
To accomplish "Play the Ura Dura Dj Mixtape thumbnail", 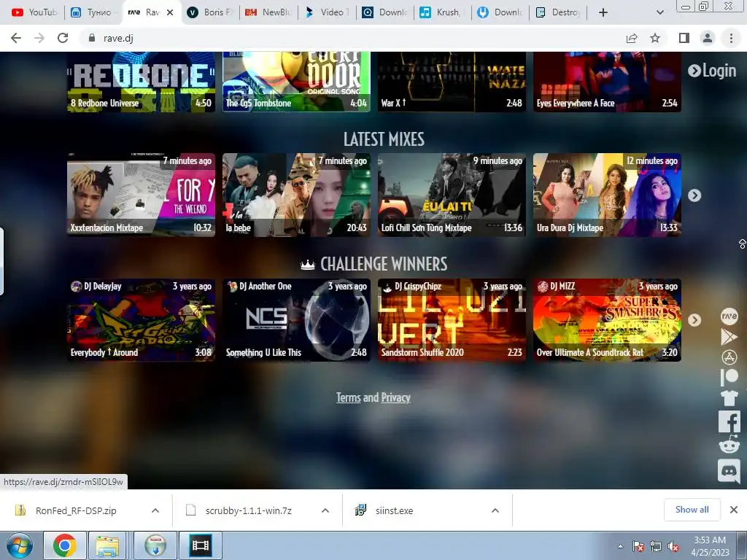I will [607, 195].
